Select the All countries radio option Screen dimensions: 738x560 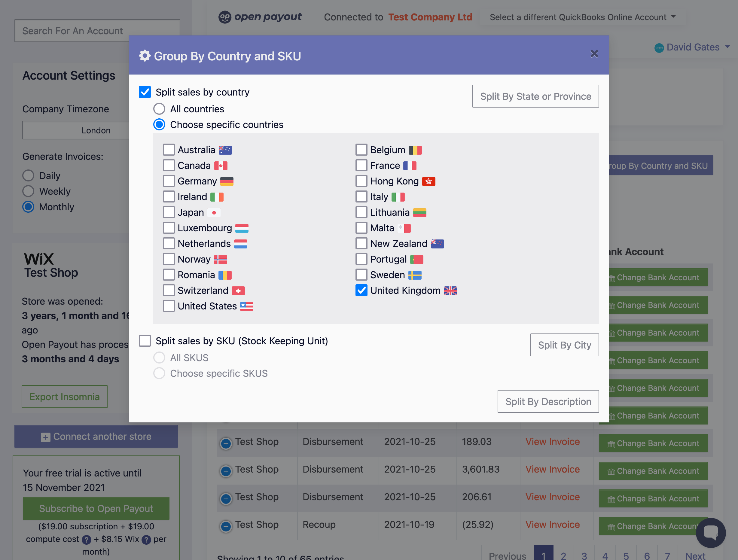click(x=159, y=109)
